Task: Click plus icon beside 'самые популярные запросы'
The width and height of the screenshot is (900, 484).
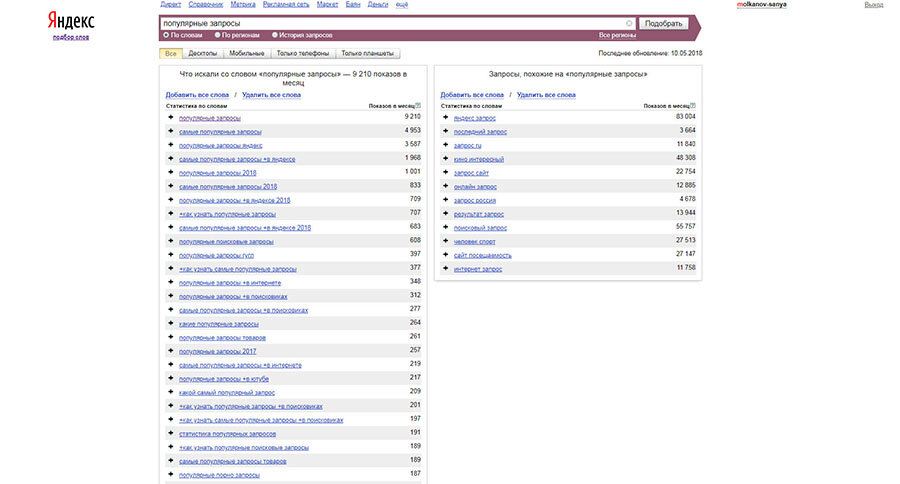Action: [170, 131]
